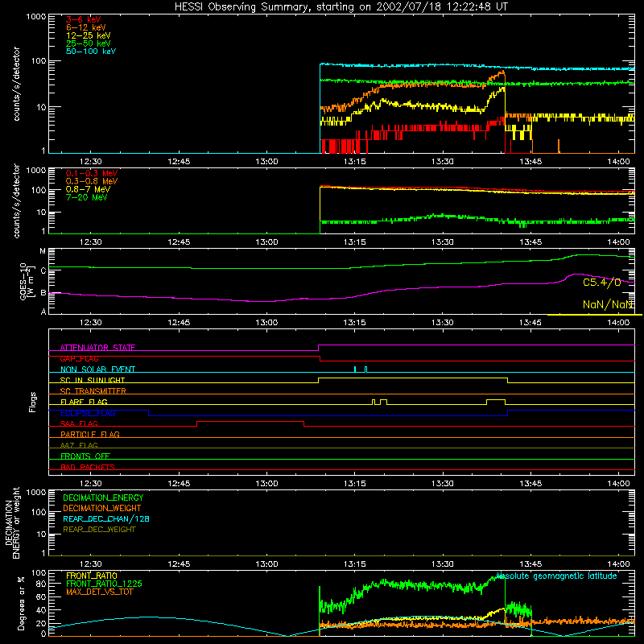Select the 12:45 tick label under Flags panel
644x644 pixels.
(x=179, y=484)
